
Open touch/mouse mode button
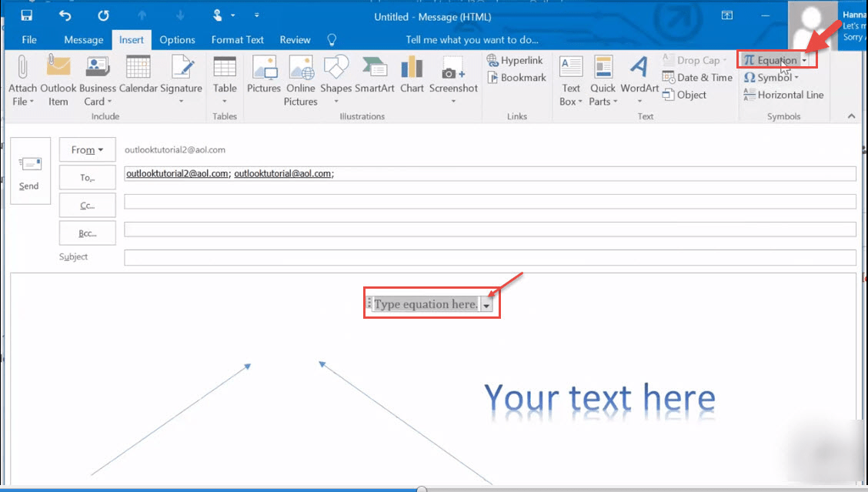coord(218,15)
